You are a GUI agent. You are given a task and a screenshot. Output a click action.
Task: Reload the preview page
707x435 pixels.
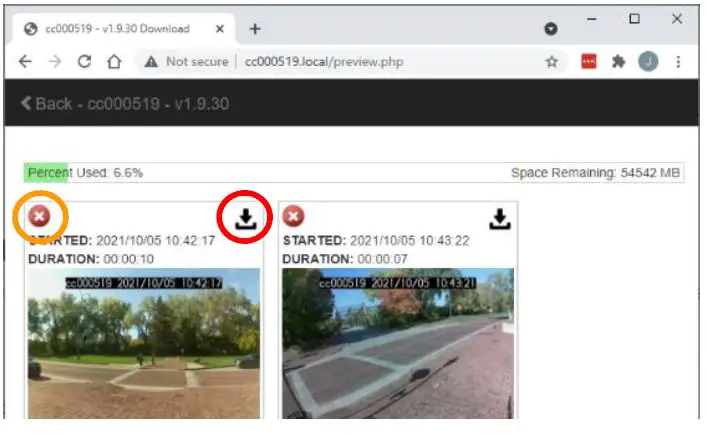point(84,61)
